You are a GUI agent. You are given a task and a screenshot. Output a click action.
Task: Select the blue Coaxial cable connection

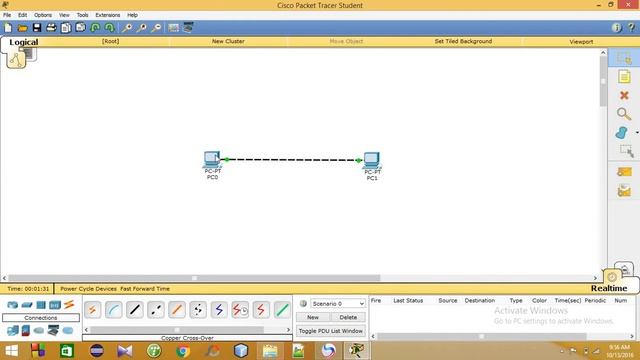coord(219,310)
